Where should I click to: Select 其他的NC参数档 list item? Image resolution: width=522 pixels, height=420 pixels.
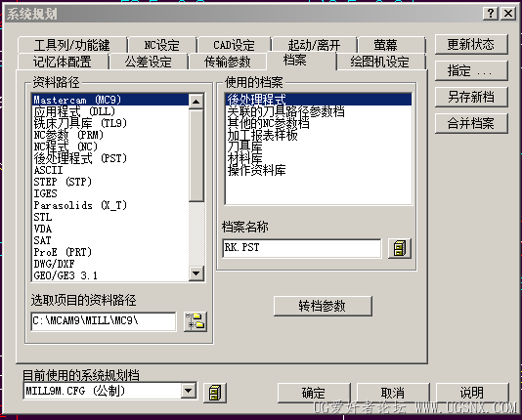(x=319, y=123)
